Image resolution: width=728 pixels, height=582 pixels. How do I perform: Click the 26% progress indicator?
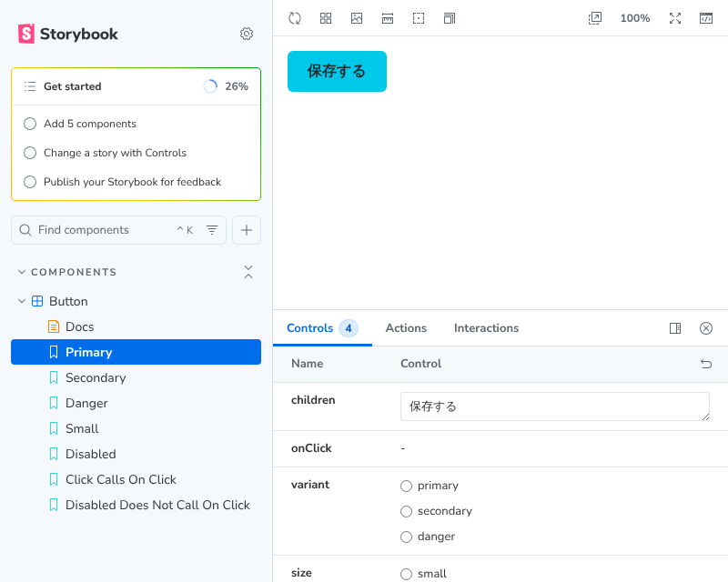226,86
